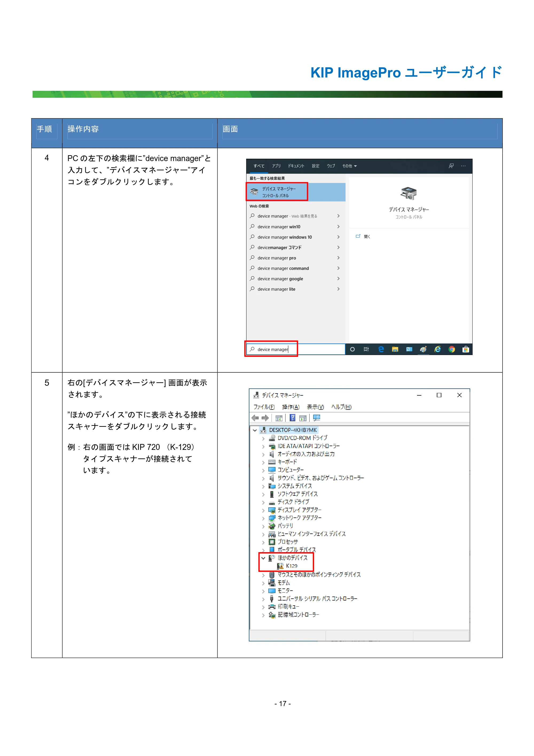Image resolution: width=534 pixels, height=756 pixels.
Task: Click the K129 device warning icon
Action: click(280, 566)
